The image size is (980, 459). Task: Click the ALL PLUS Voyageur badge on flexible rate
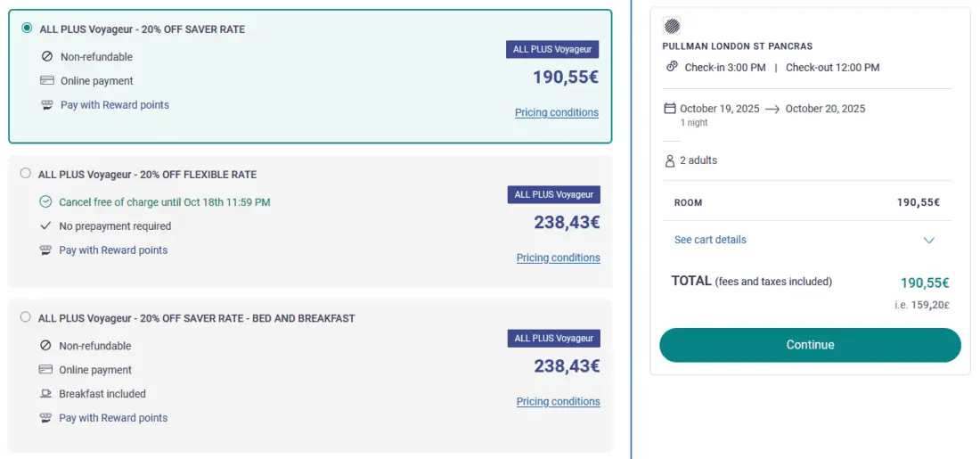click(554, 194)
